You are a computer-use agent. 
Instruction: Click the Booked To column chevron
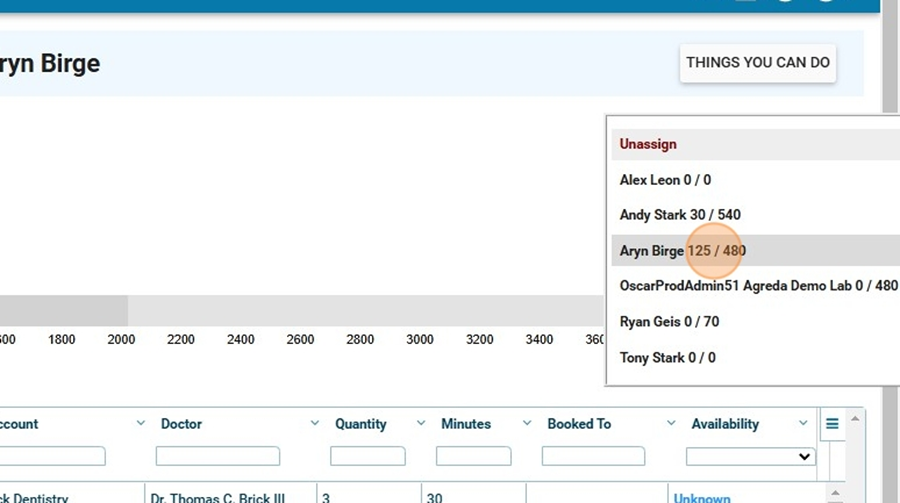click(671, 424)
